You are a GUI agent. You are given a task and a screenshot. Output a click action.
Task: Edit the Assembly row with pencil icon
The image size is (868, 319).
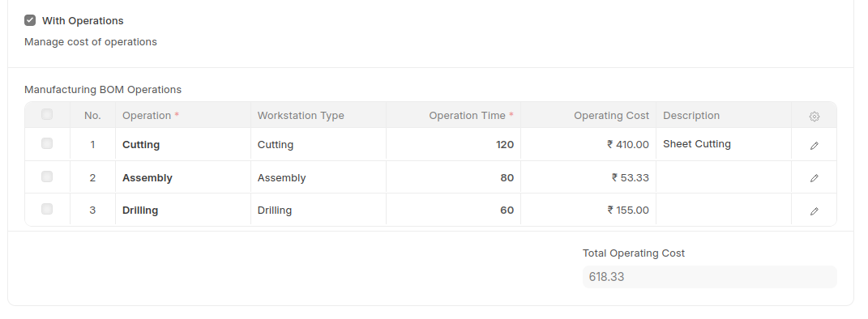pos(814,178)
